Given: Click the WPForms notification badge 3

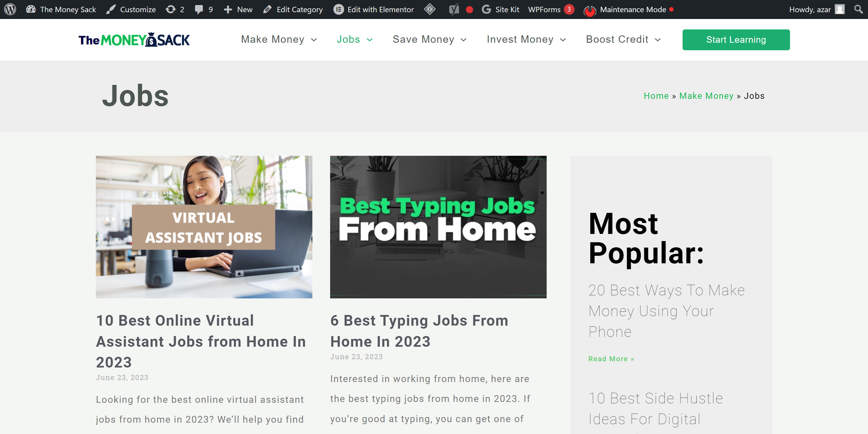Looking at the screenshot, I should point(569,9).
